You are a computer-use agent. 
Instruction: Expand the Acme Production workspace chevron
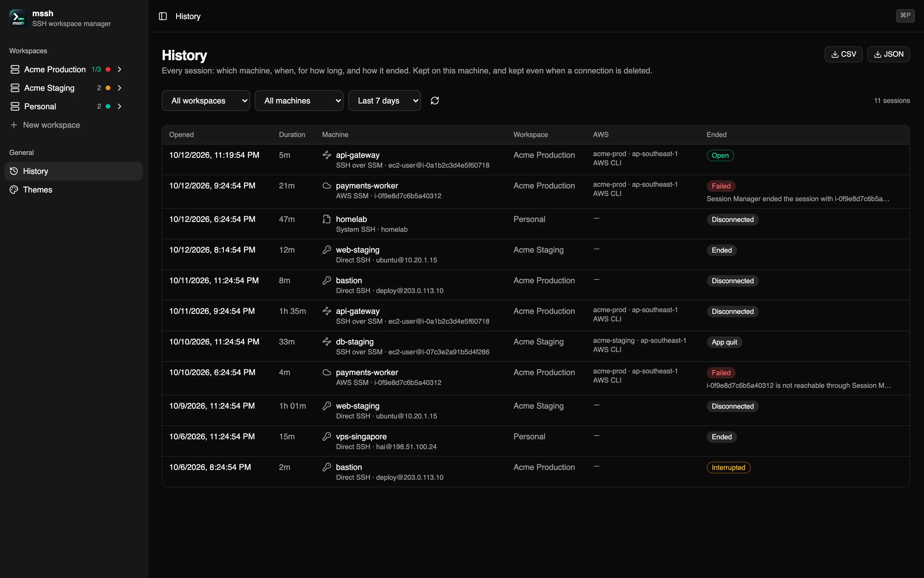(120, 69)
